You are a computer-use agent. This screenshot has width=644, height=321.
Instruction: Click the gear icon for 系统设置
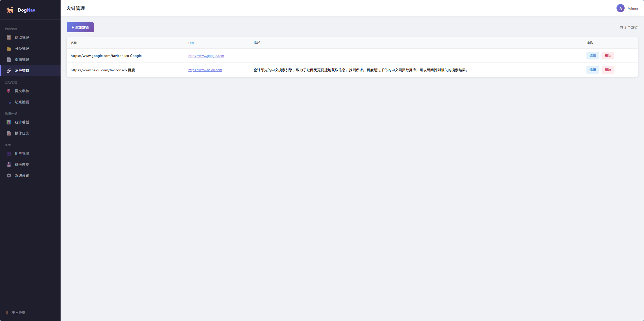(9, 176)
